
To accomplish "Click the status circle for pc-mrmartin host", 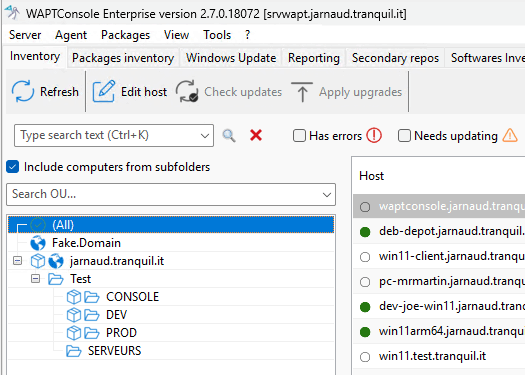I will click(x=365, y=282).
